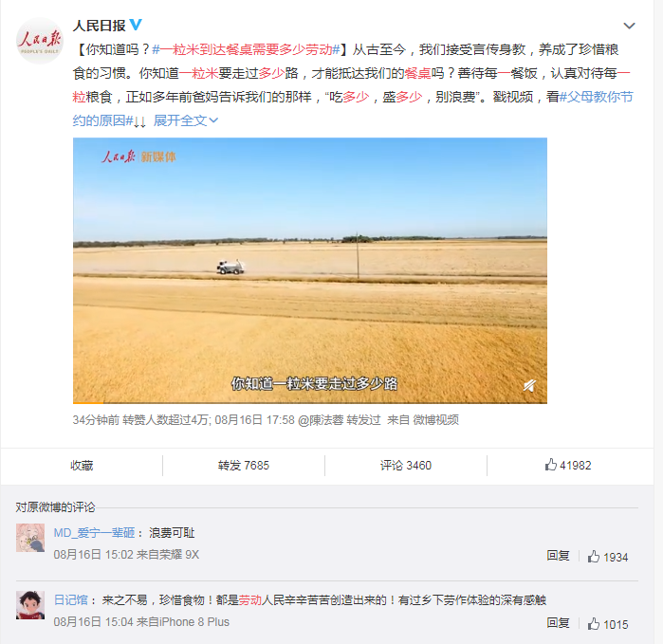Reply to 日记馆's comment
The image size is (663, 644).
pos(558,623)
